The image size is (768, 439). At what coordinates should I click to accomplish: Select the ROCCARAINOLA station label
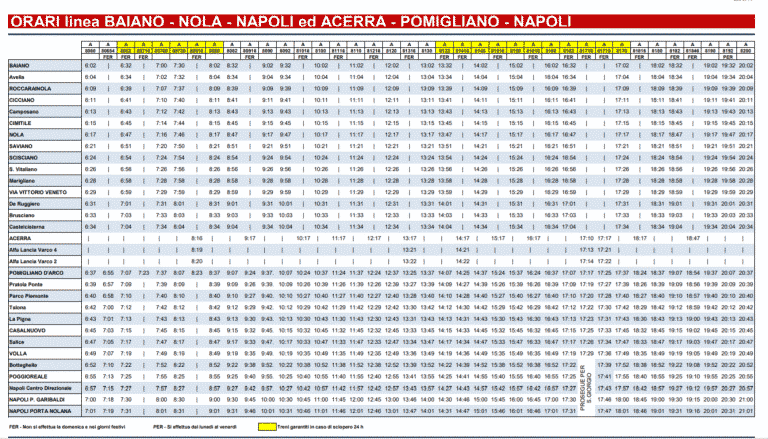[x=30, y=87]
